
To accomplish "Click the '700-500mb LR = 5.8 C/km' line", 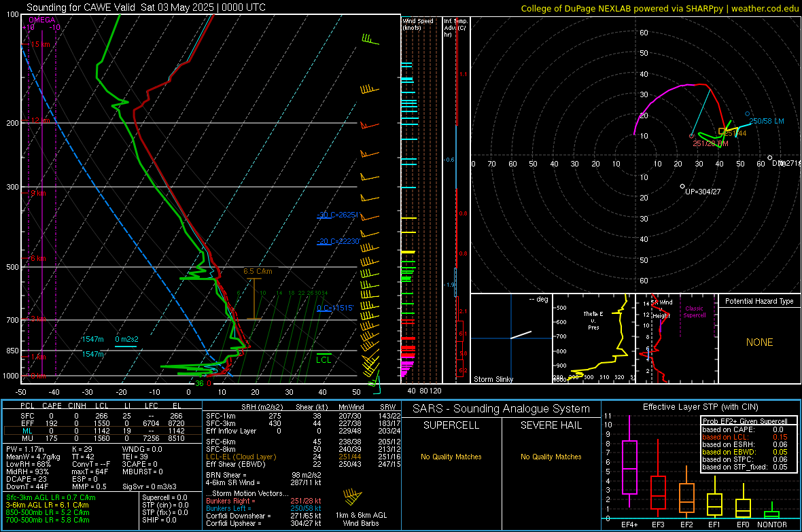I will pos(48,520).
